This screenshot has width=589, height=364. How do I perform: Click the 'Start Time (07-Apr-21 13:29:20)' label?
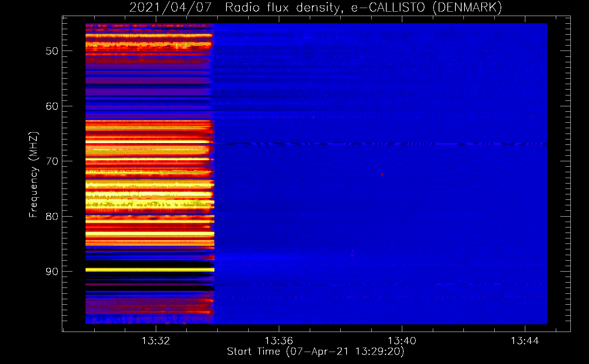(x=316, y=352)
